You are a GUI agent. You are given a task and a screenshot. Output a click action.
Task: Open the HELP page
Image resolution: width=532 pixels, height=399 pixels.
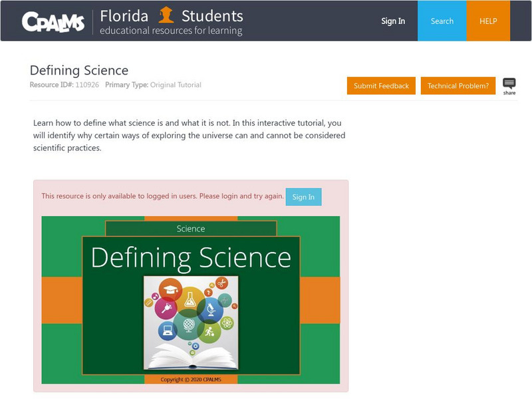click(489, 21)
